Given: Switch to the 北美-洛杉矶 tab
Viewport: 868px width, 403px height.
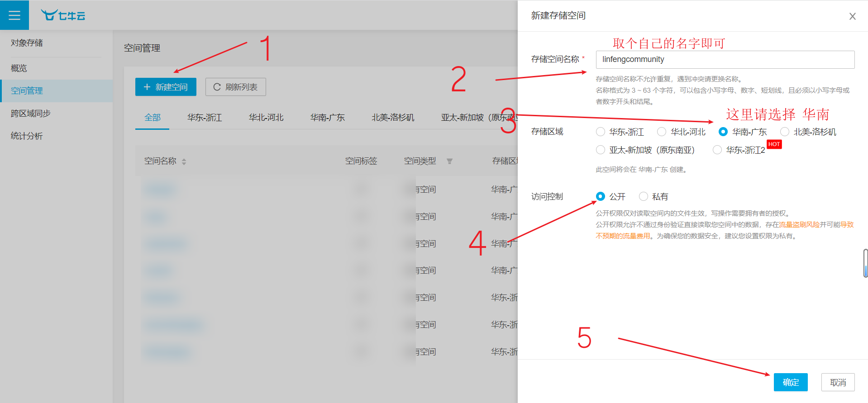Looking at the screenshot, I should (393, 118).
